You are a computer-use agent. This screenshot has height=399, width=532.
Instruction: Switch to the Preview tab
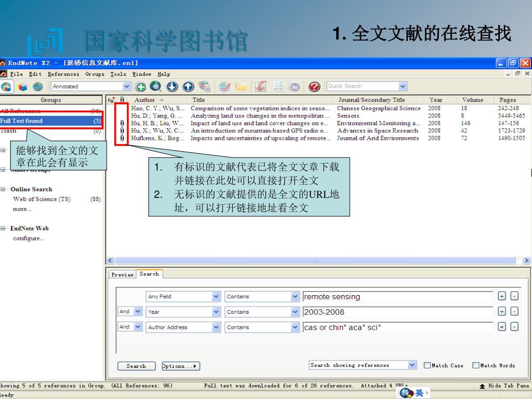click(123, 274)
